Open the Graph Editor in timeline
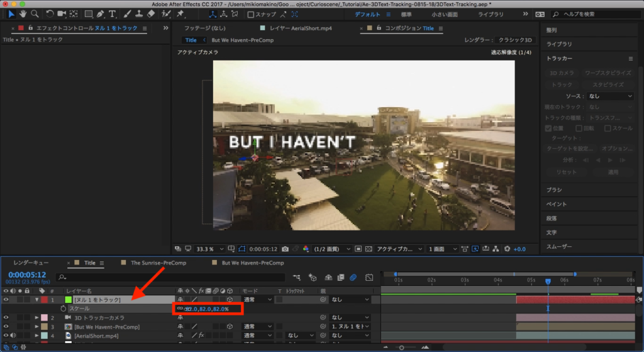This screenshot has width=644, height=352. 369,277
